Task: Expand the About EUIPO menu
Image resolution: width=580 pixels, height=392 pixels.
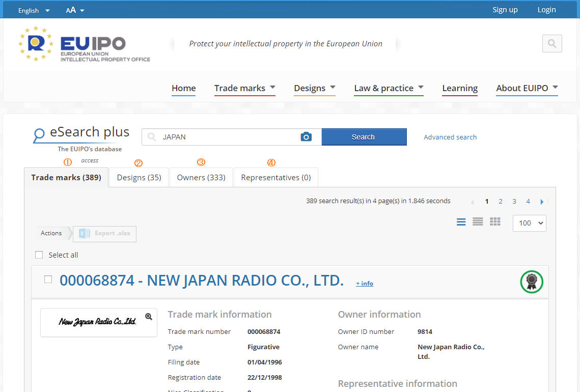Action: (527, 88)
